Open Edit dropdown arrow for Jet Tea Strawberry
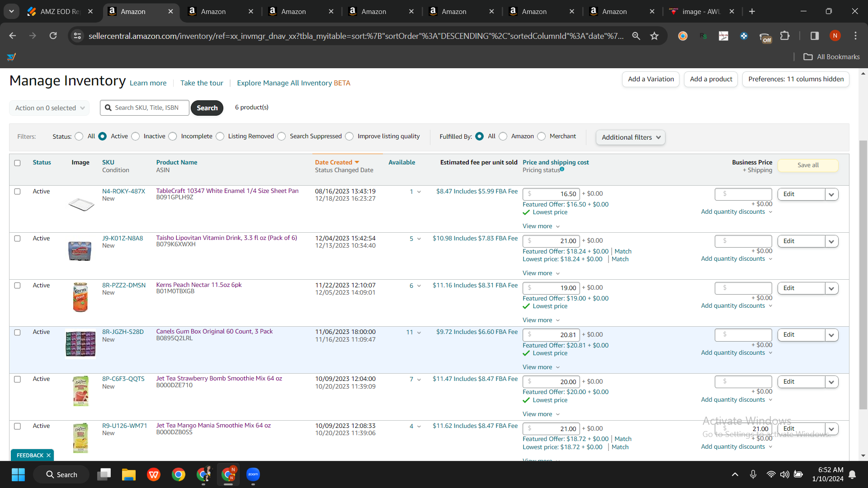868x488 pixels. point(831,382)
